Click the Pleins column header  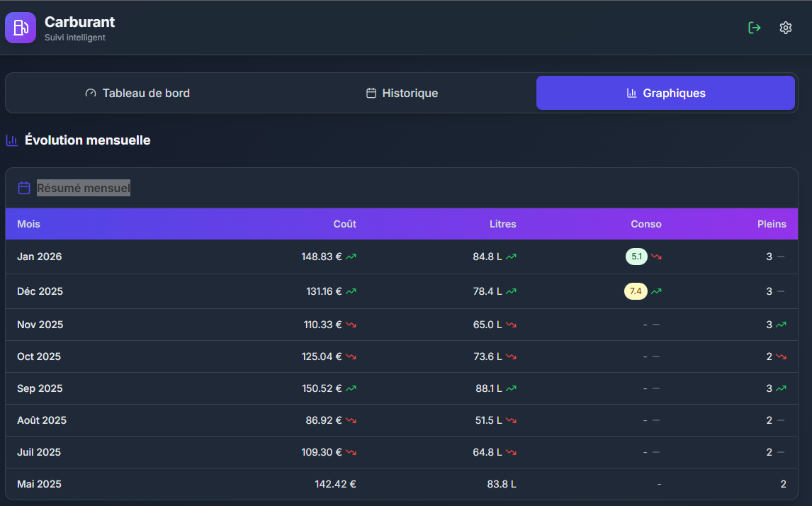[771, 224]
